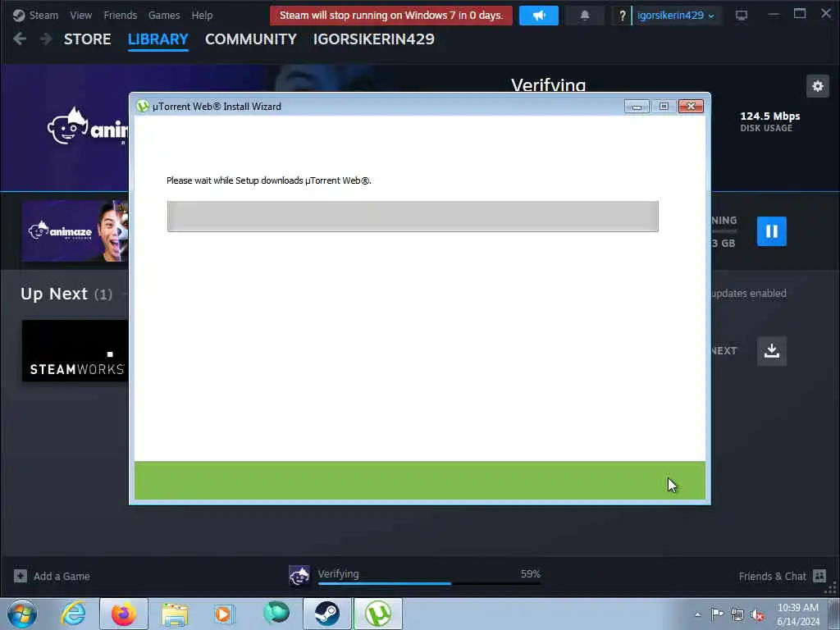Switch to the LIBRARY tab
Screen dimensions: 840x630
(158, 39)
